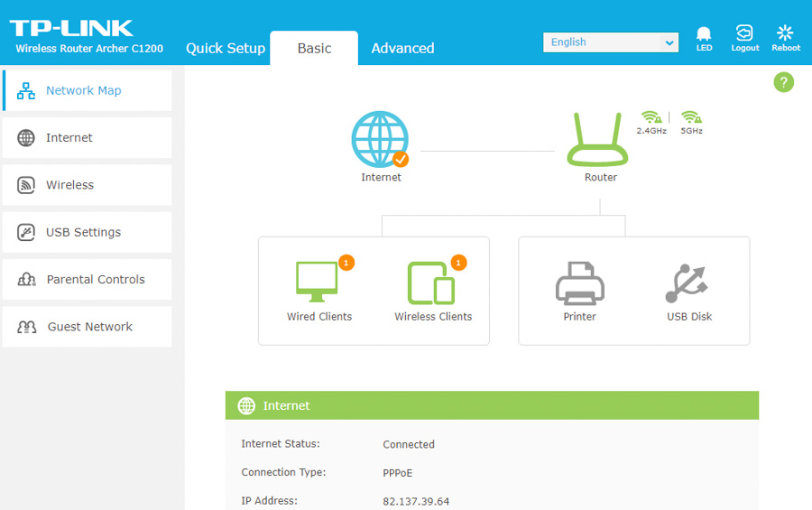
Task: Click the Wired Clients count badge
Action: click(x=346, y=263)
